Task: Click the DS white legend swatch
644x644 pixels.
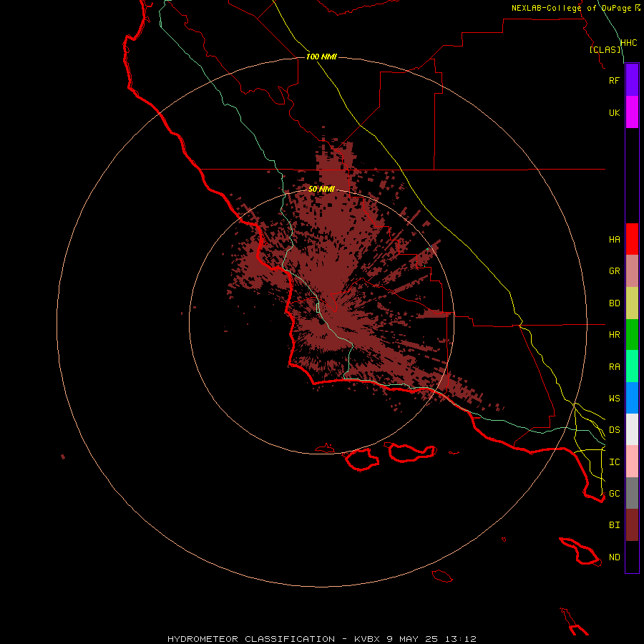Action: pyautogui.click(x=632, y=429)
